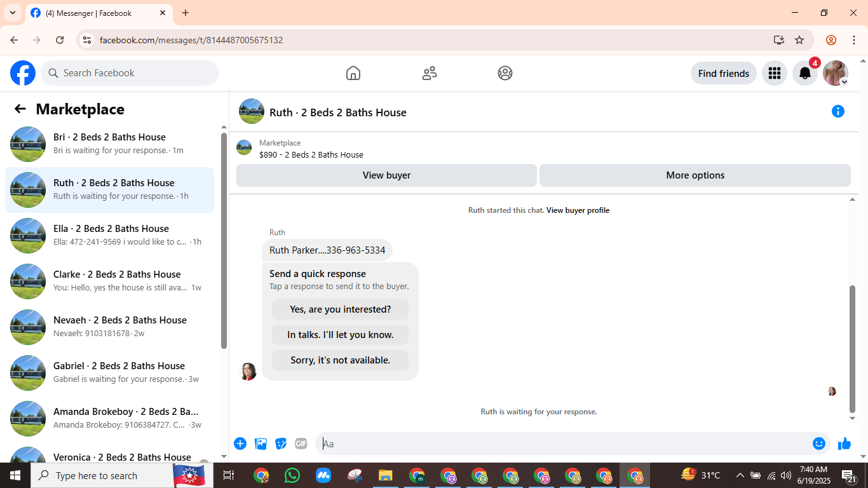Attach a file using the photo icon
This screenshot has height=488, width=868.
261,444
